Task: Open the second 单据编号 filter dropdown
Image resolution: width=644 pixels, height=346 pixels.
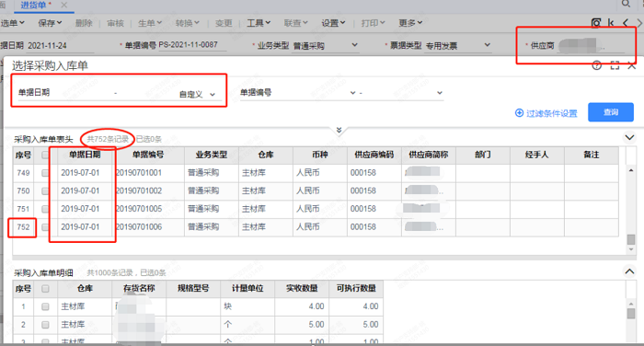Action: point(440,93)
